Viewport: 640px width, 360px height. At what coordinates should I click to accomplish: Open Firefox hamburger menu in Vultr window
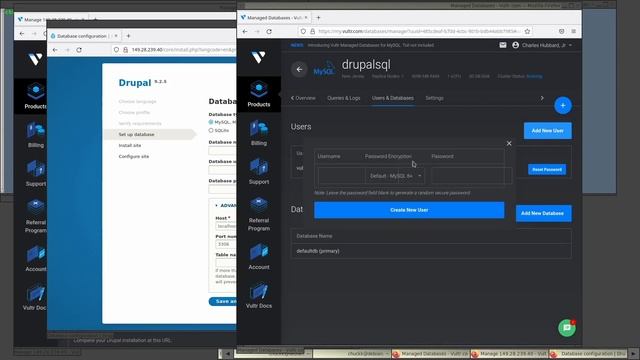coord(573,31)
